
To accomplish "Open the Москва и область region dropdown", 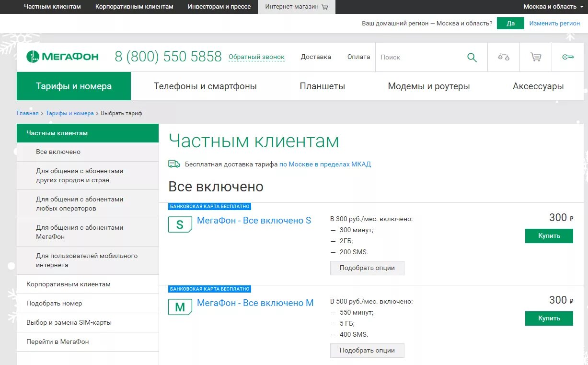I will [553, 7].
